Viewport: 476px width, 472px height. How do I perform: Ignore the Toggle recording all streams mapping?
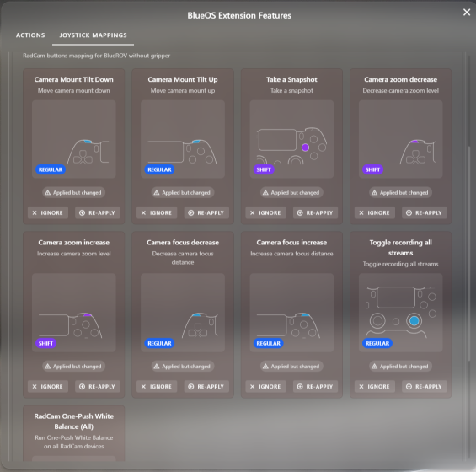(x=375, y=386)
